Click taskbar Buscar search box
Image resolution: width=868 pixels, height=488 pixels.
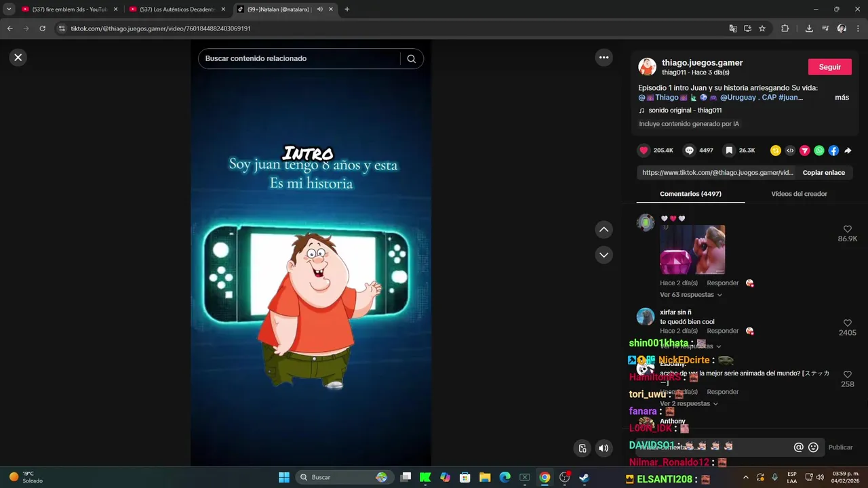[x=344, y=477]
